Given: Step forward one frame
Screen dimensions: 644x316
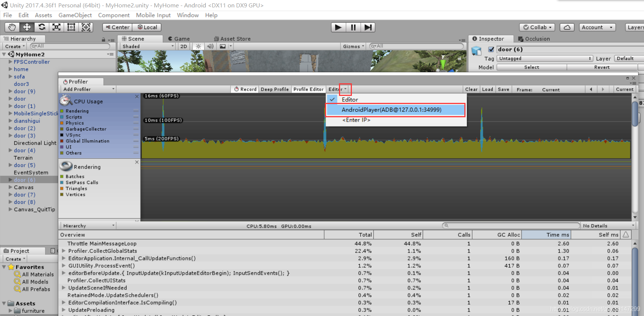Looking at the screenshot, I should [368, 27].
